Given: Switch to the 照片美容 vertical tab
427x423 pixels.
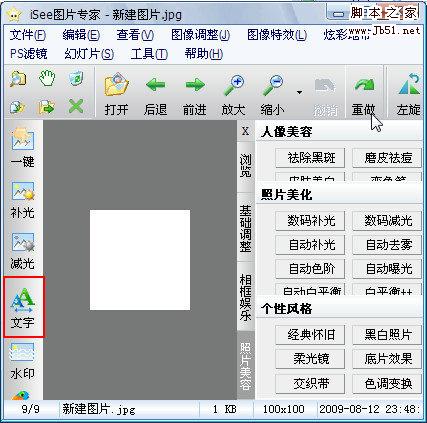Looking at the screenshot, I should pyautogui.click(x=246, y=366).
